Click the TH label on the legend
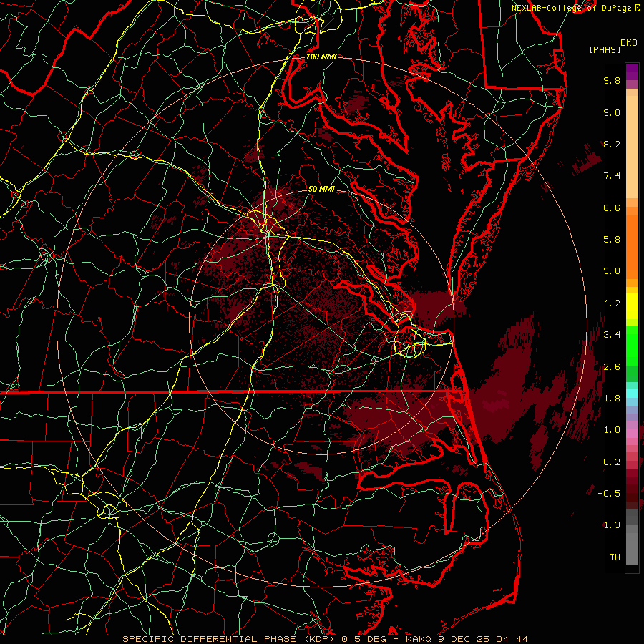 pos(615,557)
